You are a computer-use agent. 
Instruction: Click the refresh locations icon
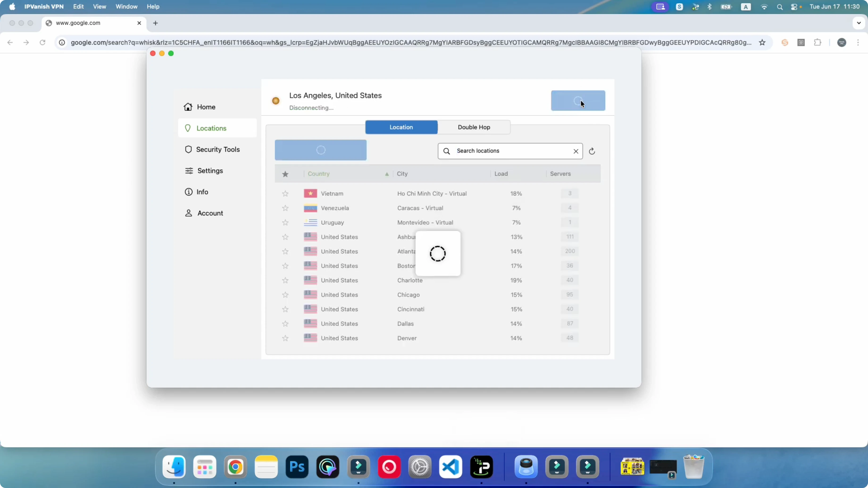[592, 151]
